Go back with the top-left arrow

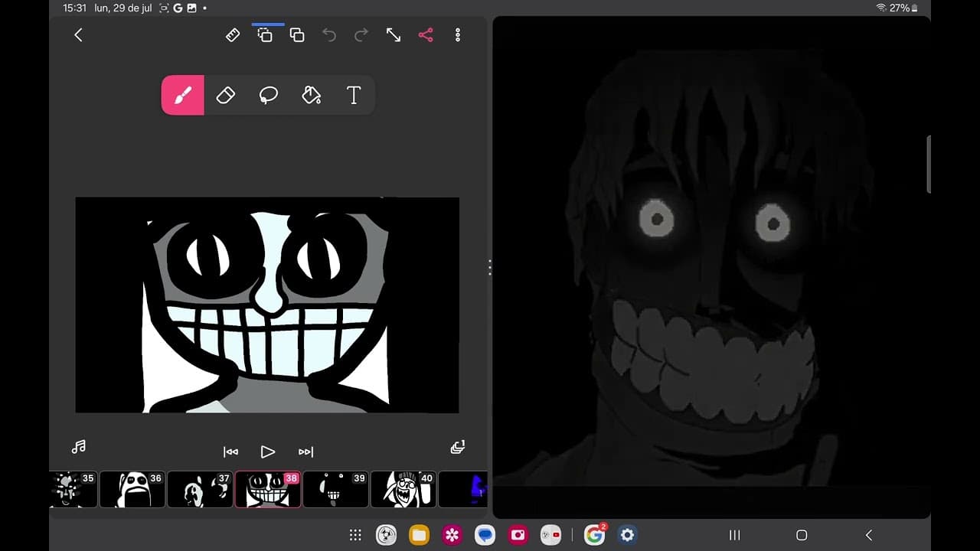coord(78,35)
